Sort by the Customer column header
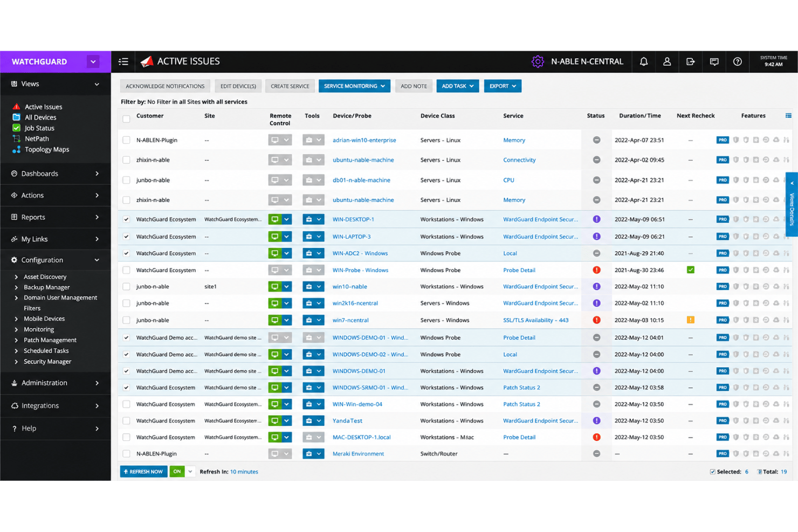 (150, 116)
